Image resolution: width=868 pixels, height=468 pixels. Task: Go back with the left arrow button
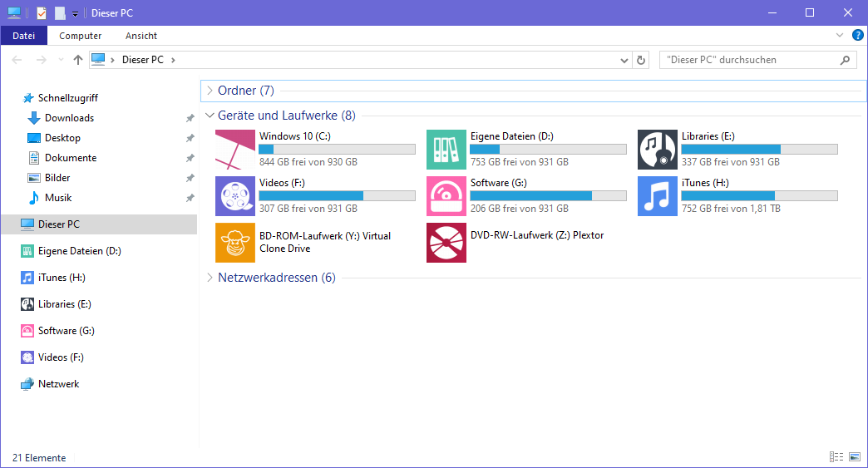point(17,60)
